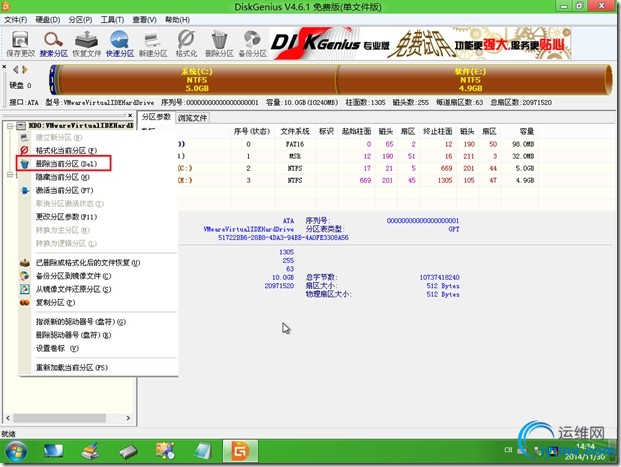Screen dimensions: 621x467
Task: Choose 更改分区参数 (F11) menu entry
Action: coord(98,217)
